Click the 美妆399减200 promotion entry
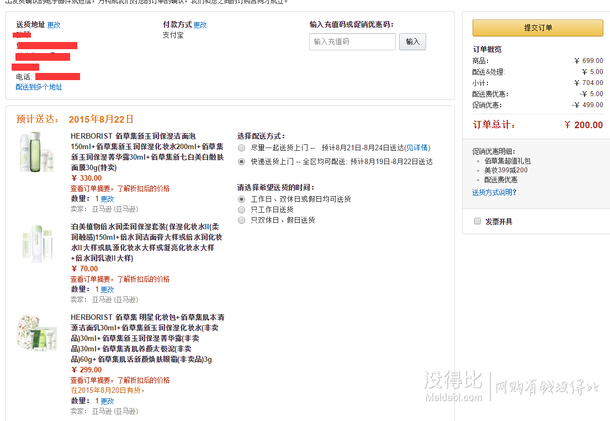The width and height of the screenshot is (610, 421). coord(506,170)
